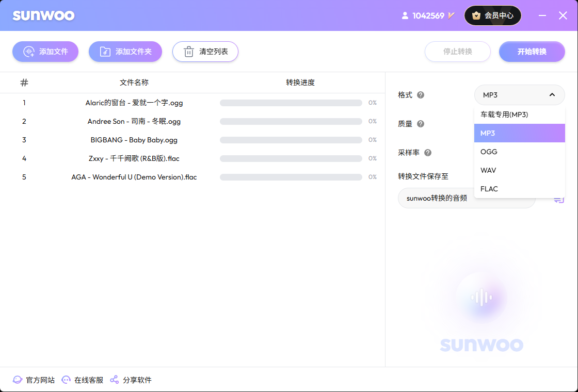Click the 分享软件 share icon
The image size is (578, 392).
pyautogui.click(x=115, y=380)
